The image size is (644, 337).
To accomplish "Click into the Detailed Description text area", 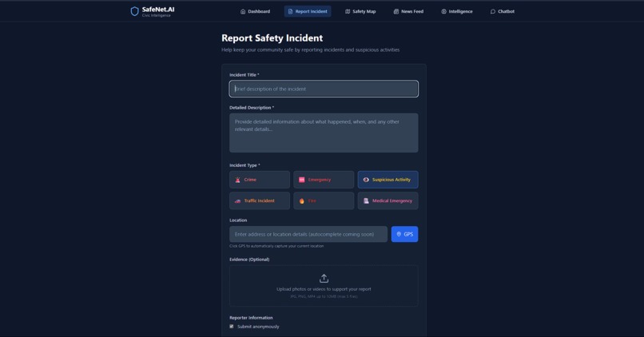I will (324, 133).
